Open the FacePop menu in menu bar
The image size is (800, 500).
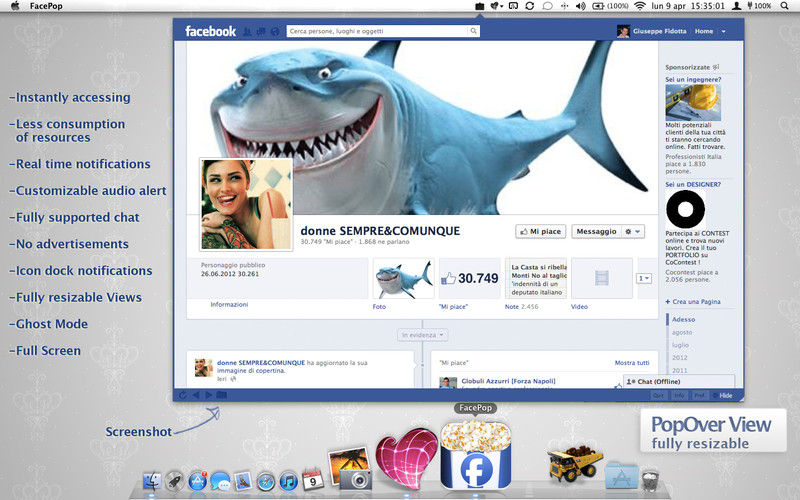[46, 6]
